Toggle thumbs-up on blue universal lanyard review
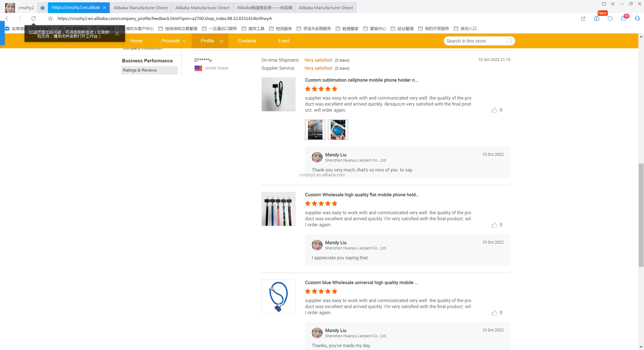The height and width of the screenshot is (350, 644). click(x=494, y=313)
